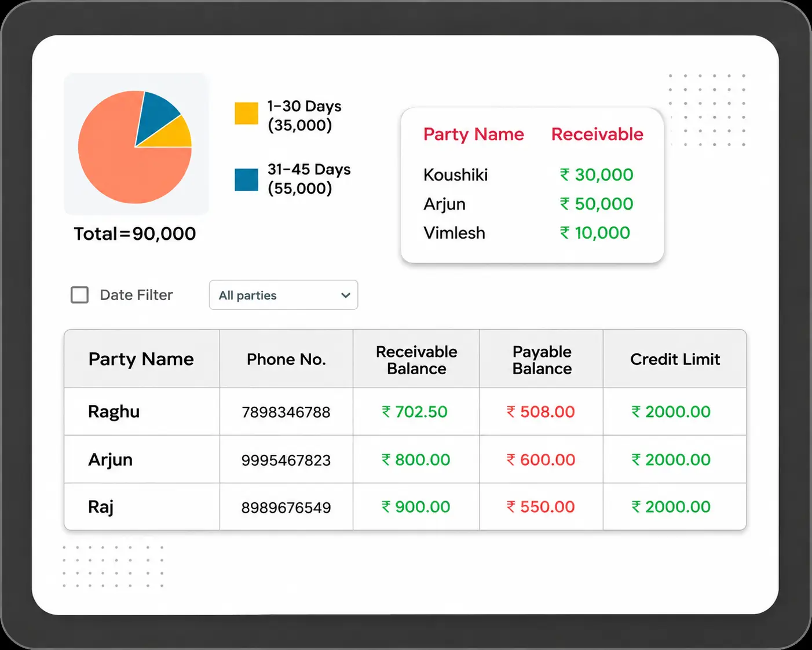Select Arjun in the receivable card
Screen dimensions: 812x650
(x=444, y=204)
